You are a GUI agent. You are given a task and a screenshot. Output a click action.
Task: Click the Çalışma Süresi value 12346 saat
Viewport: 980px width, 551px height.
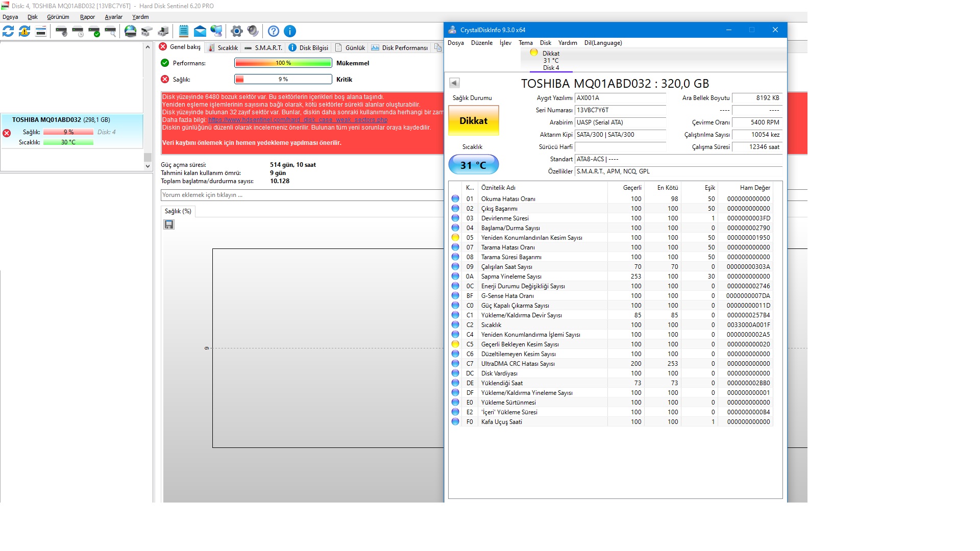(757, 147)
